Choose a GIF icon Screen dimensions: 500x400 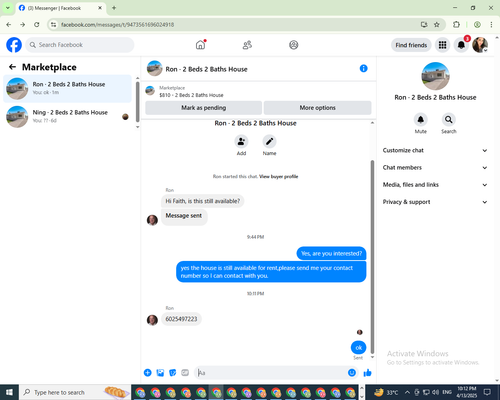click(x=185, y=373)
